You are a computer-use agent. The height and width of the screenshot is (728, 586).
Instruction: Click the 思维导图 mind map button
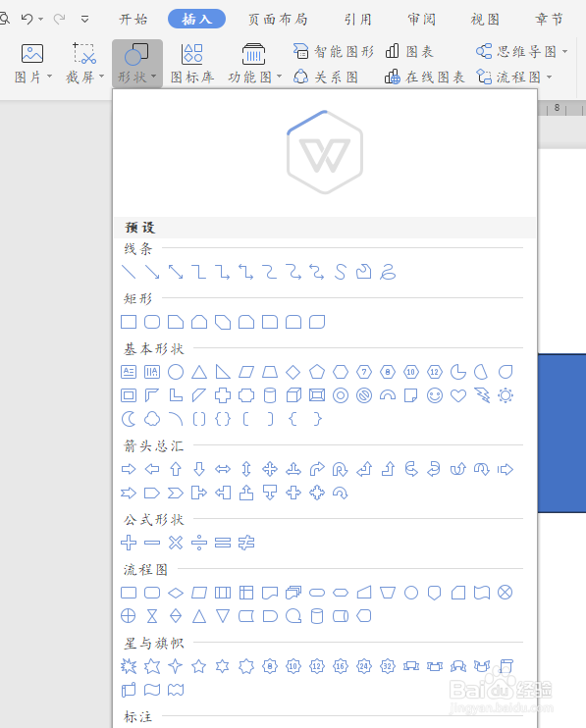tap(516, 51)
